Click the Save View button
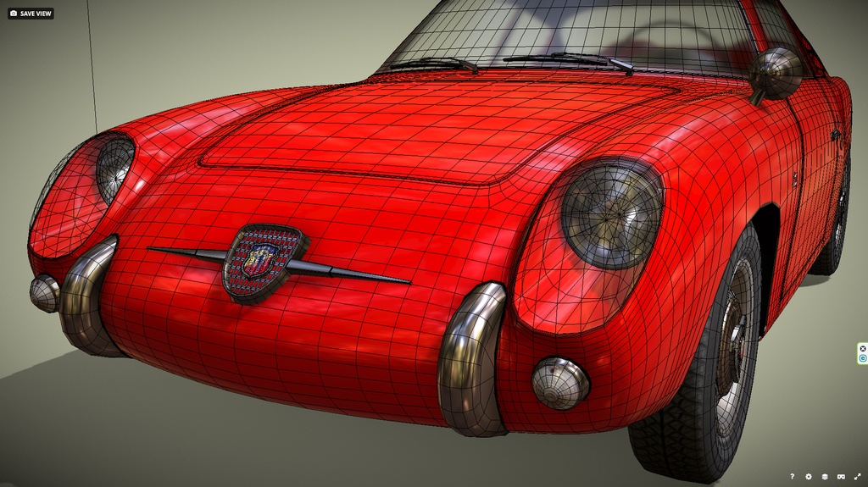Screen dimensions: 868x487 [x=31, y=14]
